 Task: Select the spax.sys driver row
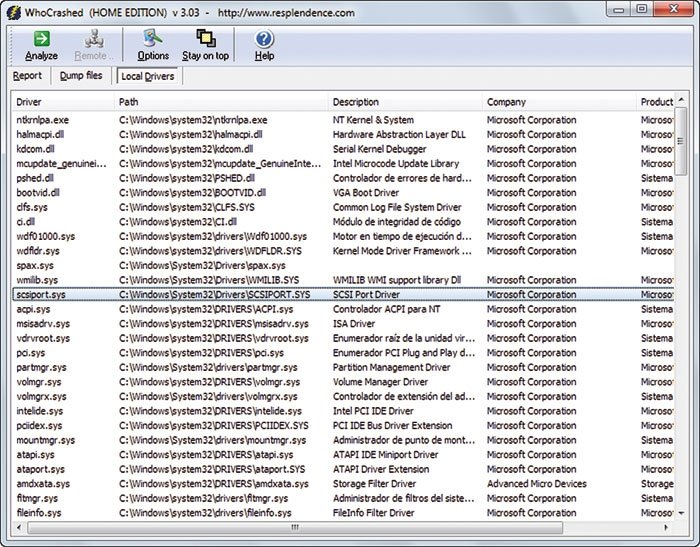[343, 266]
